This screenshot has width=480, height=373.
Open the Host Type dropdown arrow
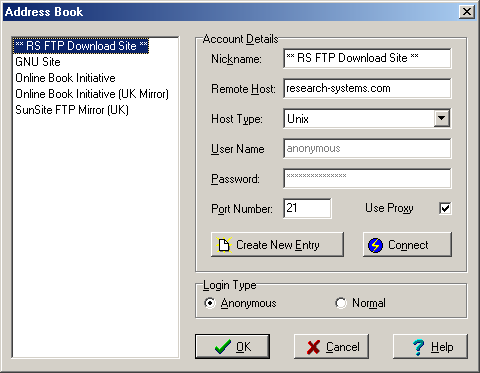pos(442,118)
